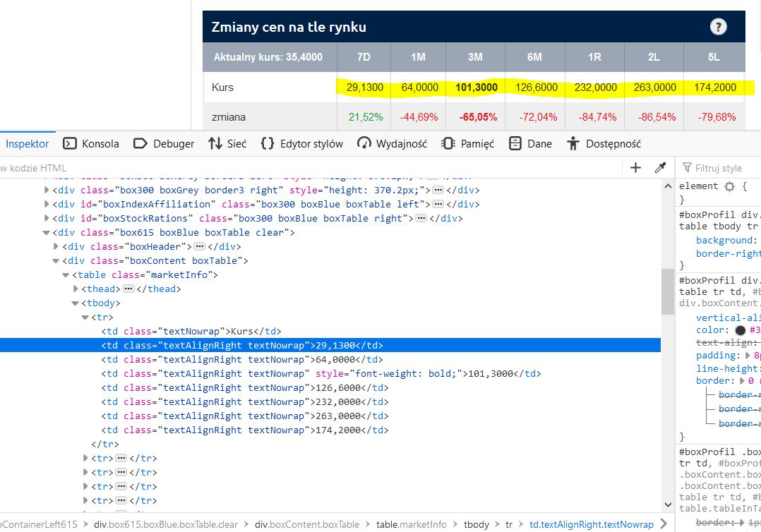This screenshot has height=532, width=761.
Task: Click the add new node plus icon
Action: (635, 168)
